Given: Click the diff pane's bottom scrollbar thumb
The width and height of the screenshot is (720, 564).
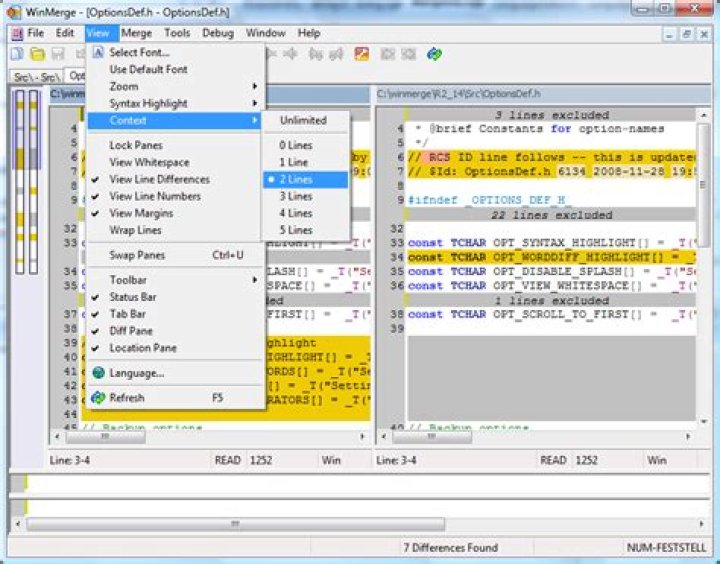Looking at the screenshot, I should [235, 524].
